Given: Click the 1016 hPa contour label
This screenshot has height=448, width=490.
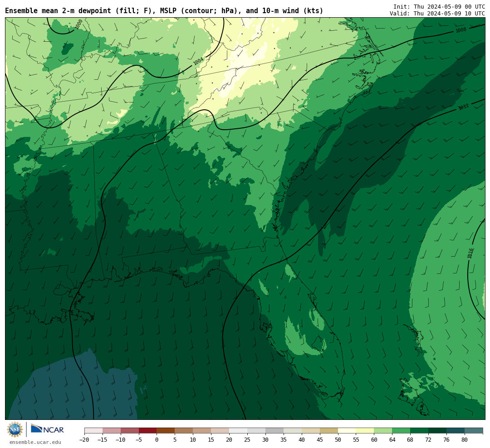Looking at the screenshot, I should click(470, 253).
